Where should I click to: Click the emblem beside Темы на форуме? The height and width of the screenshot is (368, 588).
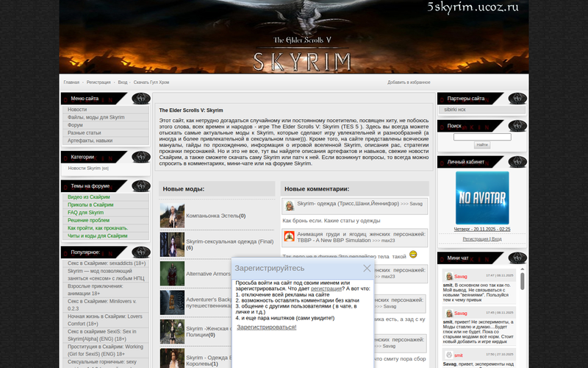pyautogui.click(x=140, y=186)
